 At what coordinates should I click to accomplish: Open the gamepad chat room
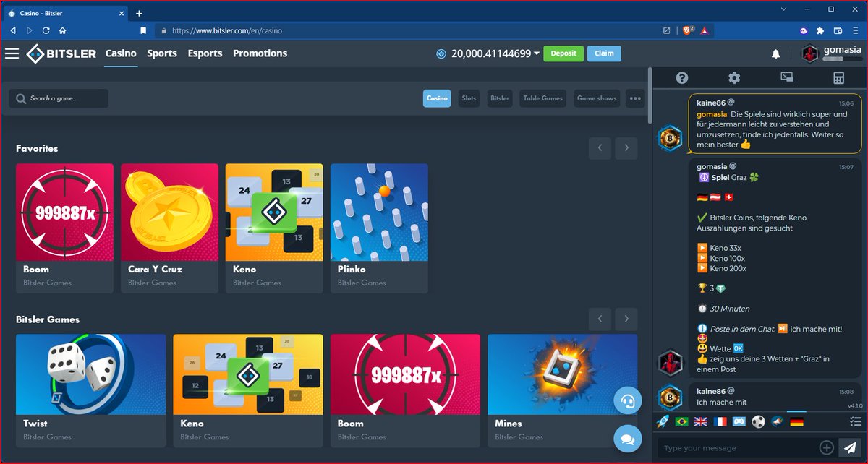tap(739, 421)
